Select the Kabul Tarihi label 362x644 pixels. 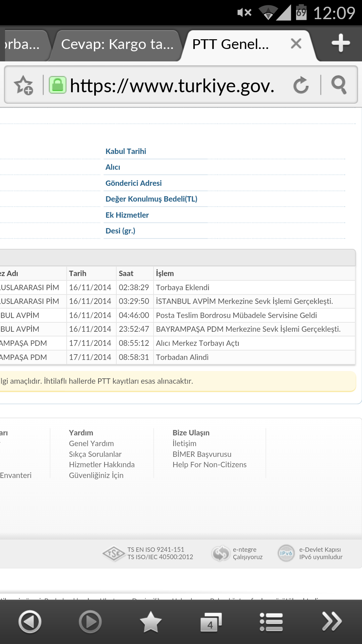pos(126,151)
